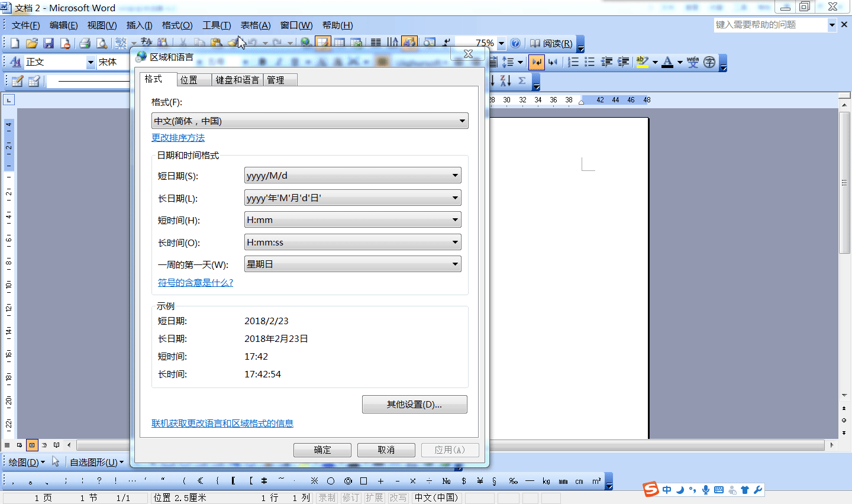Viewport: 852px width, 504px height.
Task: Open the phonetic guide (wén) tool
Action: point(693,62)
